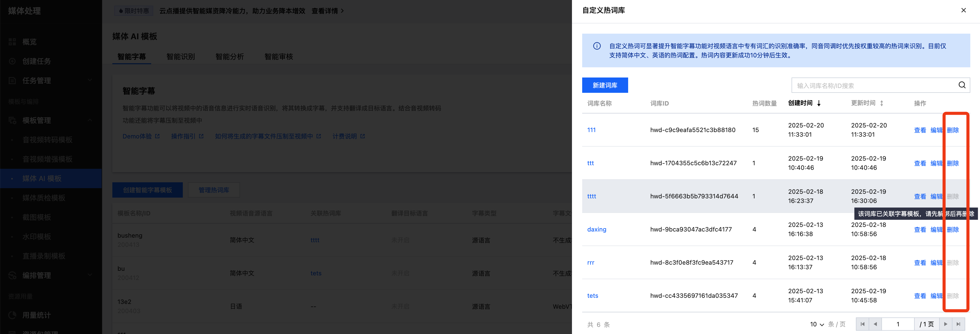The height and width of the screenshot is (334, 980).
Task: Click 编辑 for library tets
Action: tap(936, 296)
